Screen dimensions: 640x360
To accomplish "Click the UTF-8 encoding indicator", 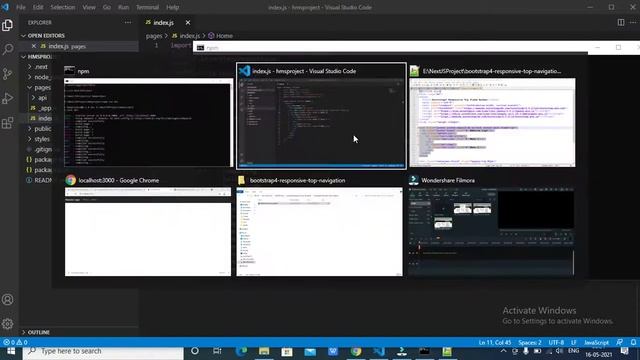I will [x=556, y=342].
